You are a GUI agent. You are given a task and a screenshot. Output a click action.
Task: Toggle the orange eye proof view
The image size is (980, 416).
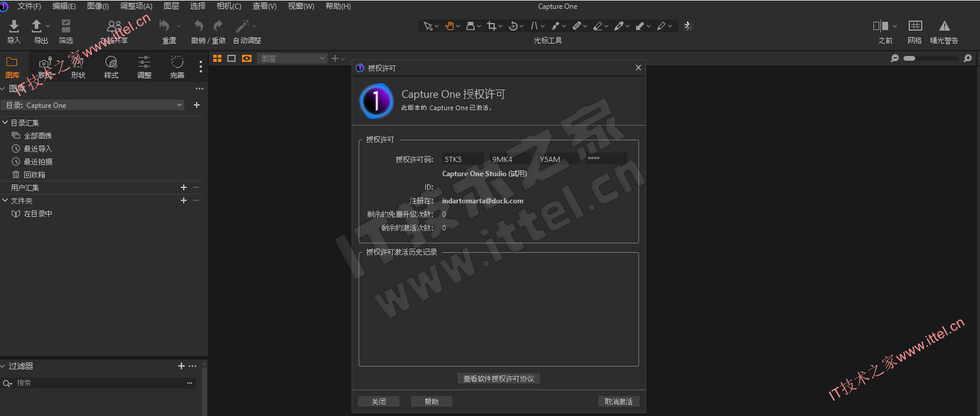point(247,58)
